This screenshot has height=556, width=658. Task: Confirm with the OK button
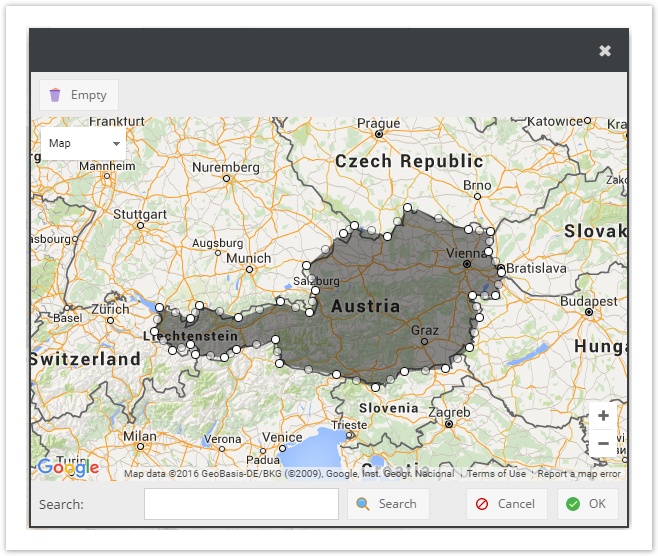[x=587, y=504]
